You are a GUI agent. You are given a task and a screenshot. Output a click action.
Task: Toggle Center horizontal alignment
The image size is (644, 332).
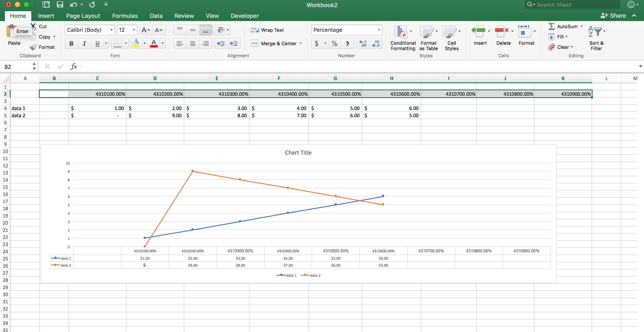pyautogui.click(x=193, y=44)
